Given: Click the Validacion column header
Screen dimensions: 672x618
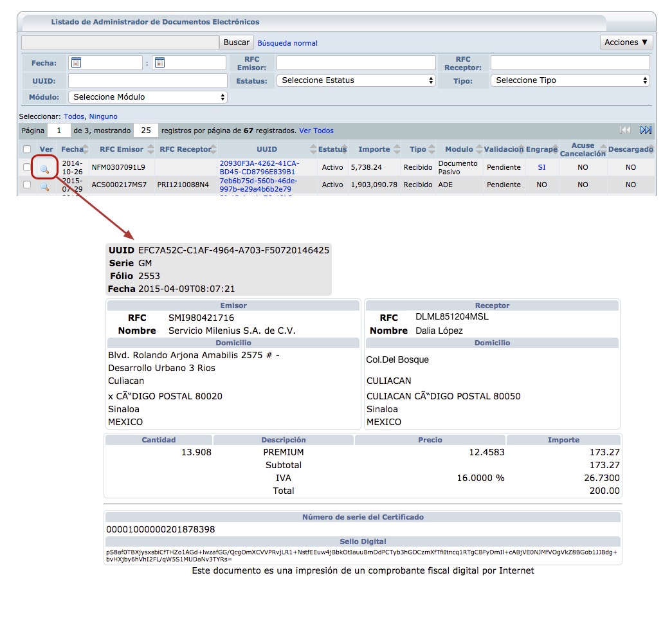Looking at the screenshot, I should pos(503,149).
